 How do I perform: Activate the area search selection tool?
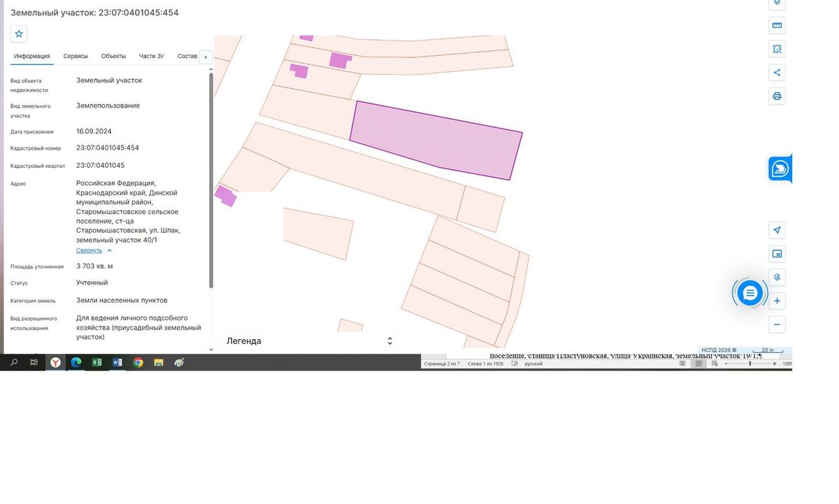tap(777, 49)
